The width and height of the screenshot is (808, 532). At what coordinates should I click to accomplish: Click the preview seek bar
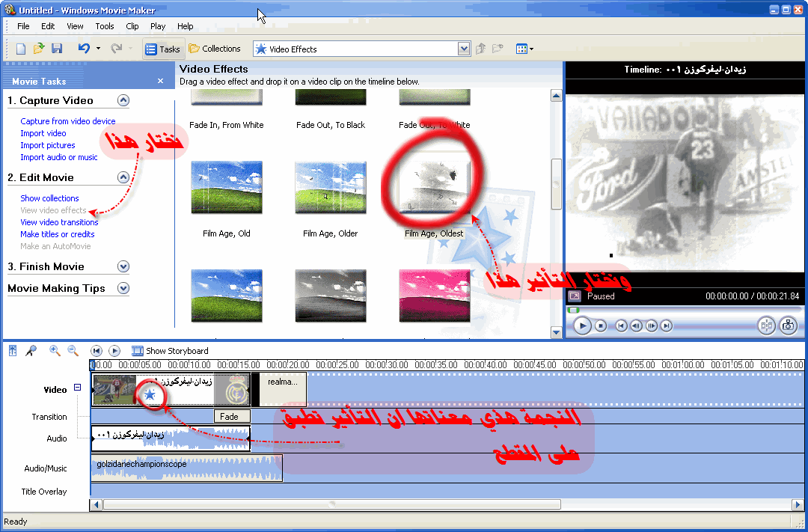click(x=685, y=310)
